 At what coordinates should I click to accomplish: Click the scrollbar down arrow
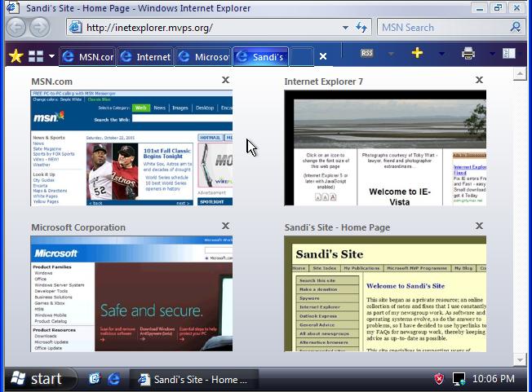tap(520, 360)
